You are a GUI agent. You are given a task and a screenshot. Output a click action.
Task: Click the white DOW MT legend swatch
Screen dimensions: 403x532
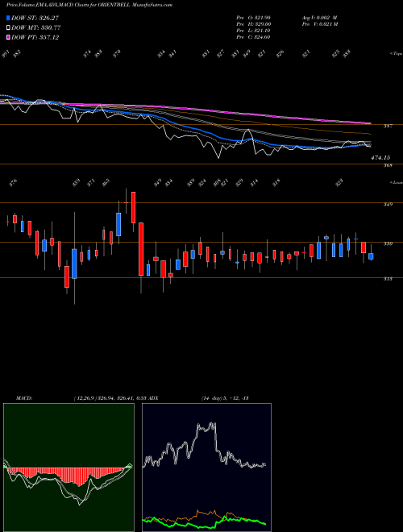click(8, 28)
